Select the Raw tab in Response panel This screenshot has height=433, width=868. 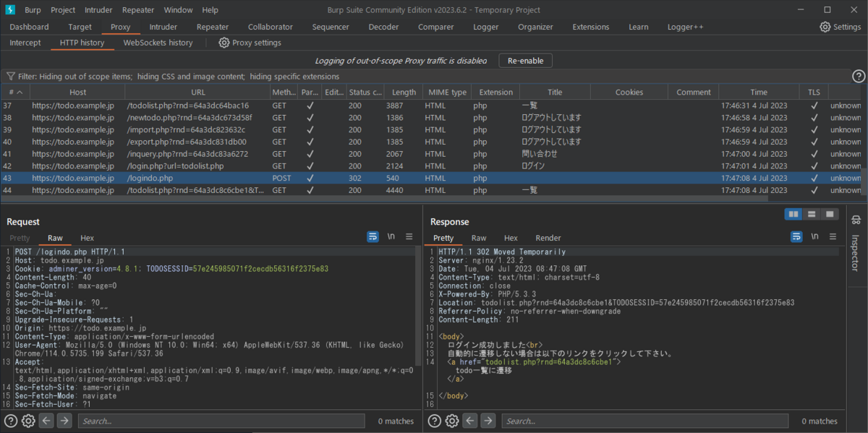coord(479,238)
